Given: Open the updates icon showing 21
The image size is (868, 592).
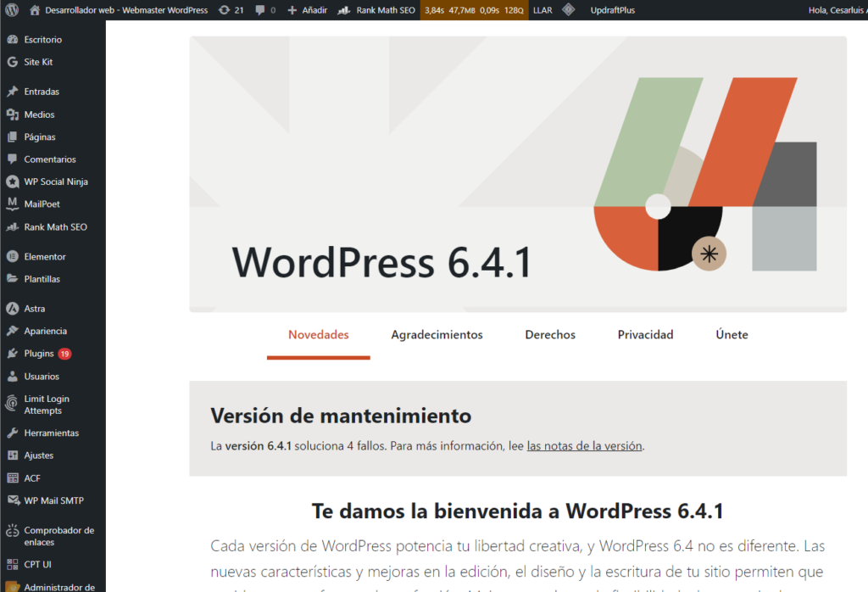Looking at the screenshot, I should click(x=224, y=10).
